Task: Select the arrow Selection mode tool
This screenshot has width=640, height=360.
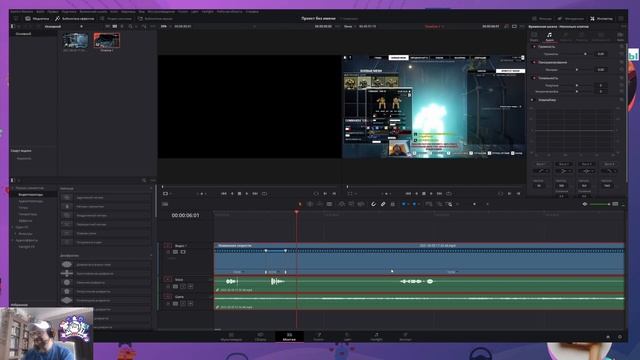Action: pos(300,204)
